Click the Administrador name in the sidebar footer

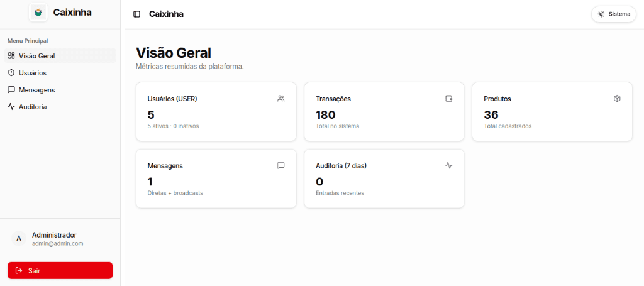point(54,235)
